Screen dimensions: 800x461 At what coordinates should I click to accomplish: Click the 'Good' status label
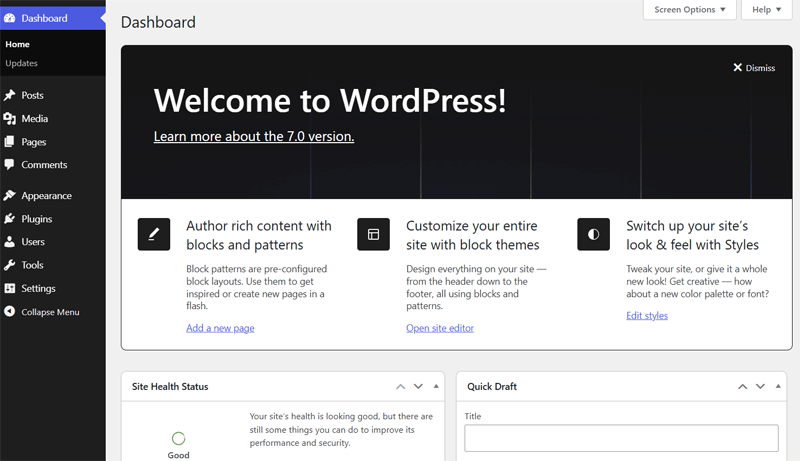coord(179,455)
